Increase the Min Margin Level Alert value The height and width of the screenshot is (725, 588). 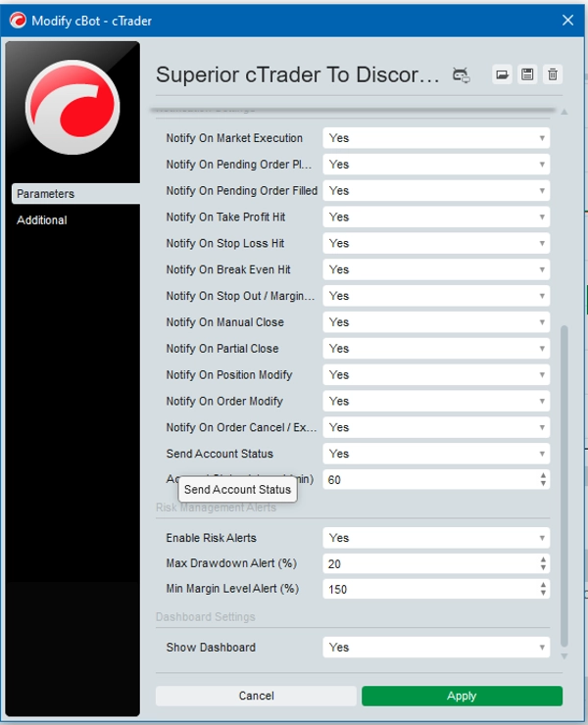(543, 585)
